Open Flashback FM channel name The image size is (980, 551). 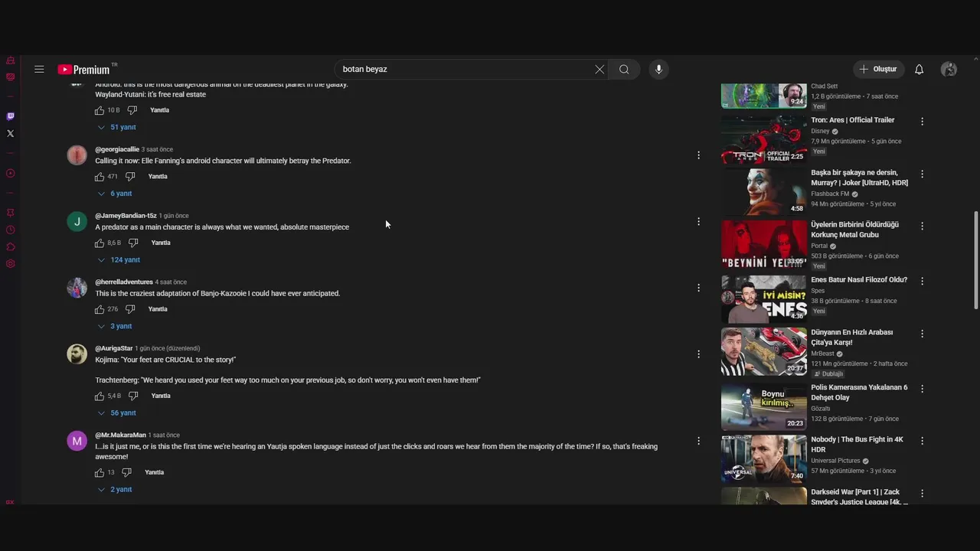click(830, 194)
